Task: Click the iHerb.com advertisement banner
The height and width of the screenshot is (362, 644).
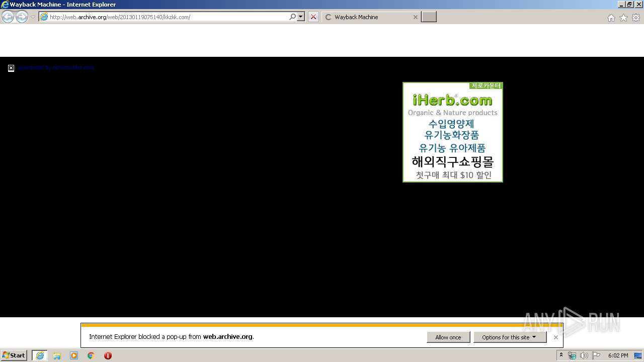Action: [x=453, y=132]
